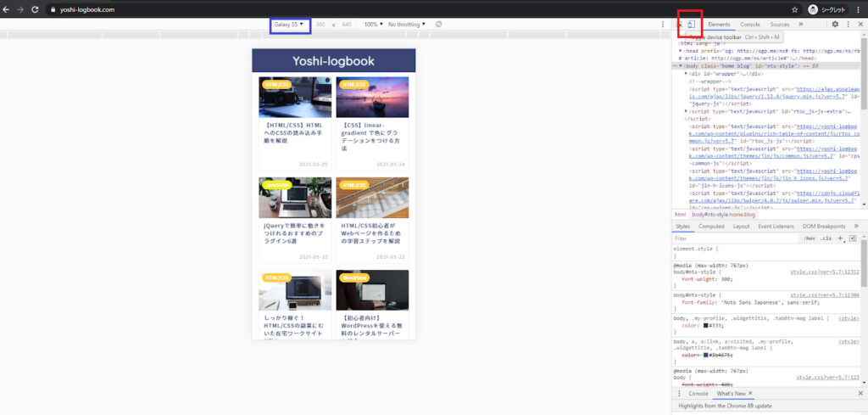Click the Filter styles input field

tap(733, 238)
